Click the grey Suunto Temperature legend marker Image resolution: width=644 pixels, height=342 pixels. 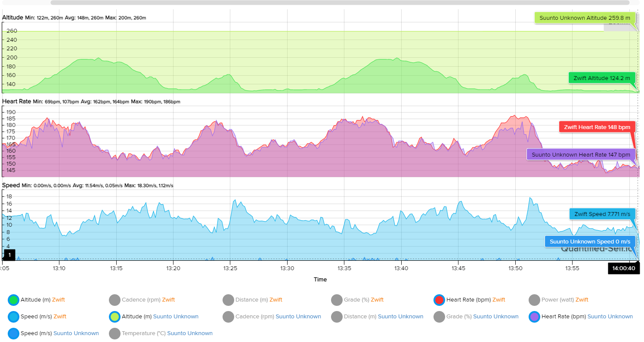115,333
